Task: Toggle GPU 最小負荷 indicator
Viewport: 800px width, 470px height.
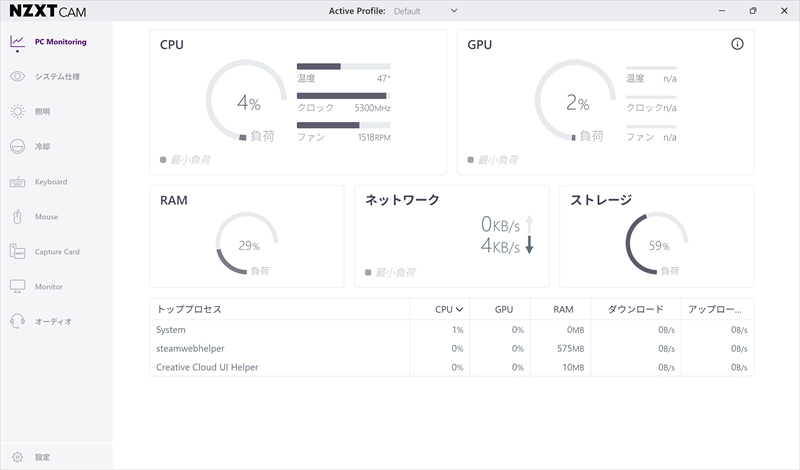Action: 472,160
